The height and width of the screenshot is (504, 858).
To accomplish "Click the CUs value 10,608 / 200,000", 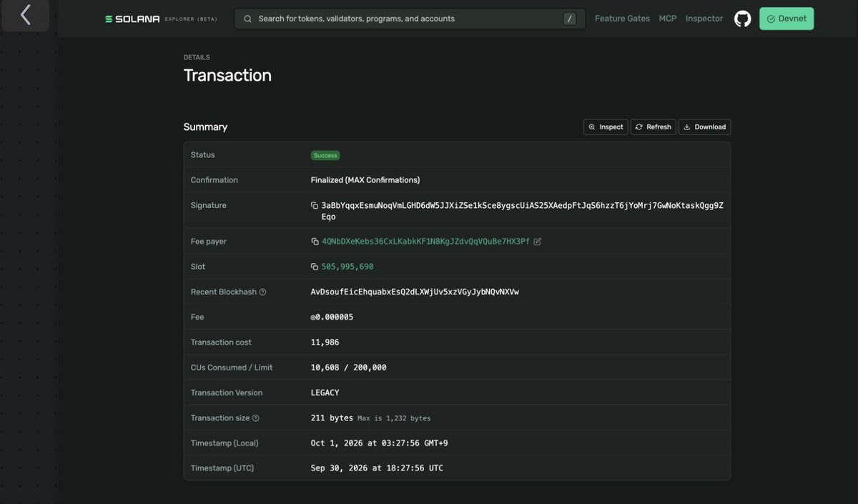I will click(x=348, y=367).
